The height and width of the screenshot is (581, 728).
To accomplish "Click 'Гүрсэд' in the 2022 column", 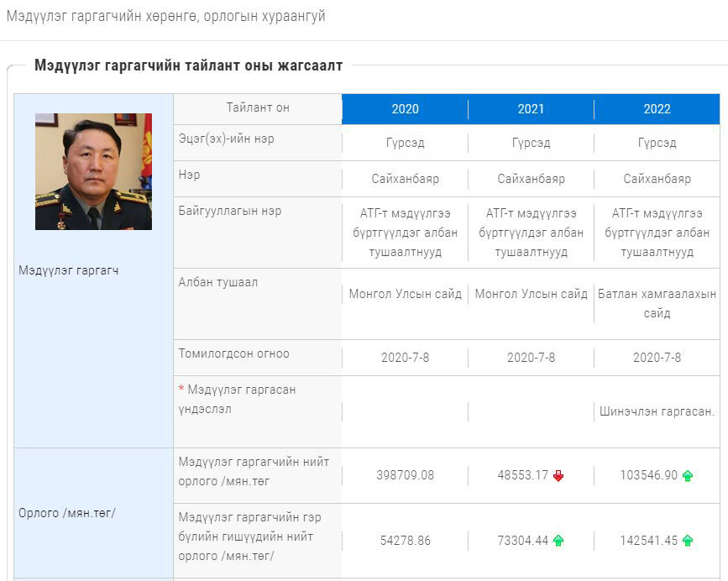I will pyautogui.click(x=657, y=143).
